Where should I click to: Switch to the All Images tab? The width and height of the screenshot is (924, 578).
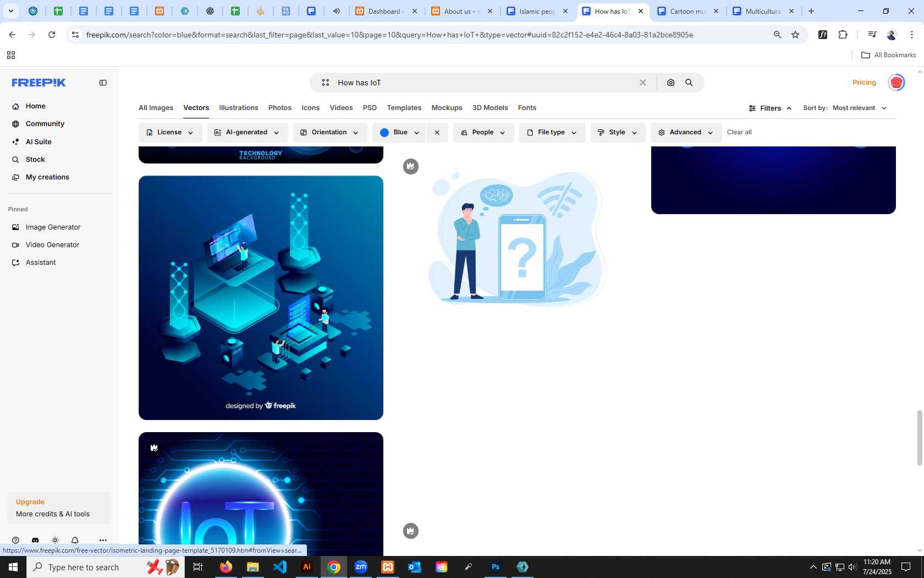click(156, 108)
